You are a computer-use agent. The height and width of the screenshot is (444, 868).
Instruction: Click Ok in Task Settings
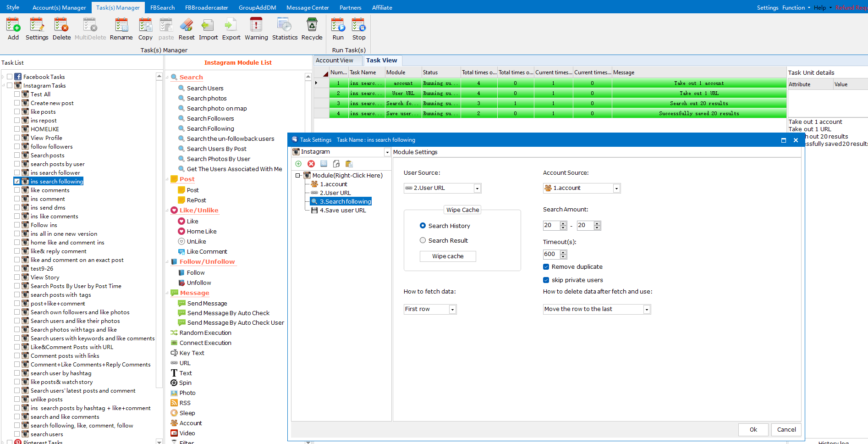click(x=753, y=429)
